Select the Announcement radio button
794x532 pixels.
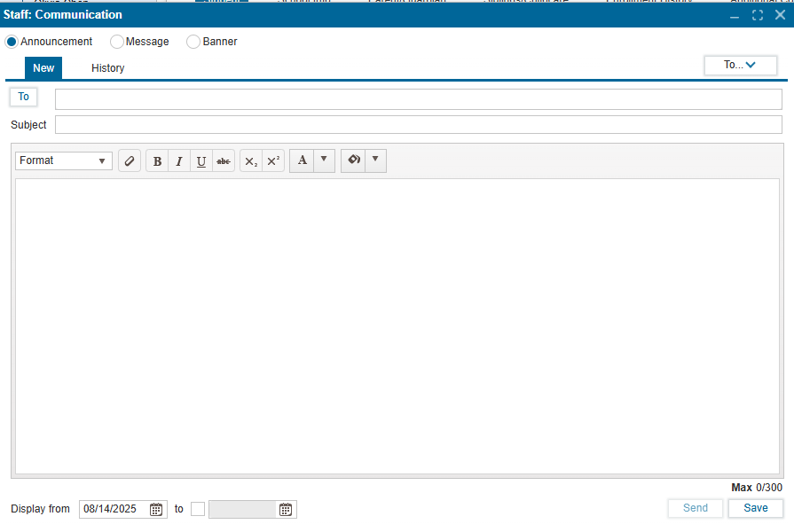coord(12,42)
